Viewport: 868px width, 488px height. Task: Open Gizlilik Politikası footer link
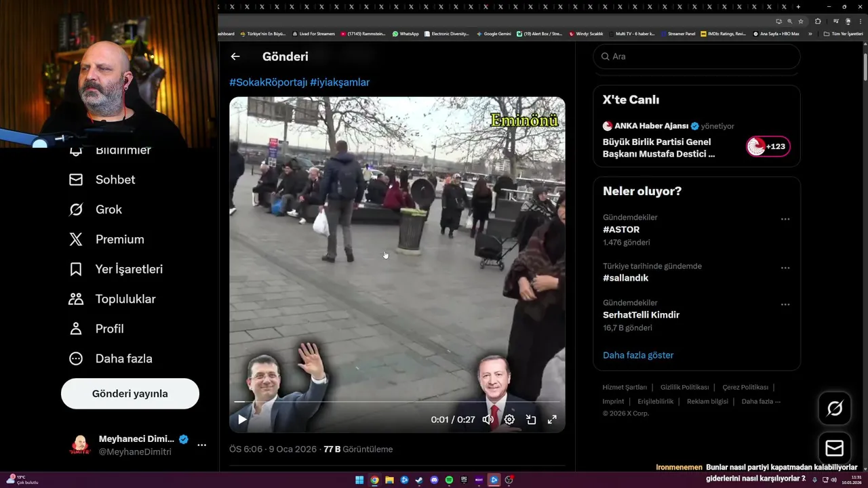pyautogui.click(x=684, y=388)
